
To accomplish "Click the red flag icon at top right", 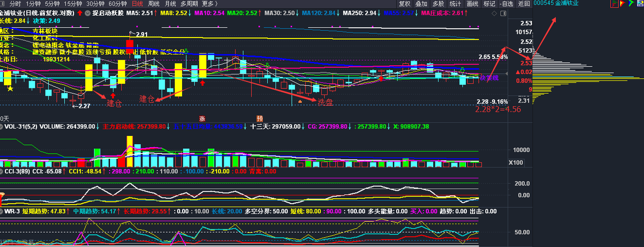I will coord(622,3).
